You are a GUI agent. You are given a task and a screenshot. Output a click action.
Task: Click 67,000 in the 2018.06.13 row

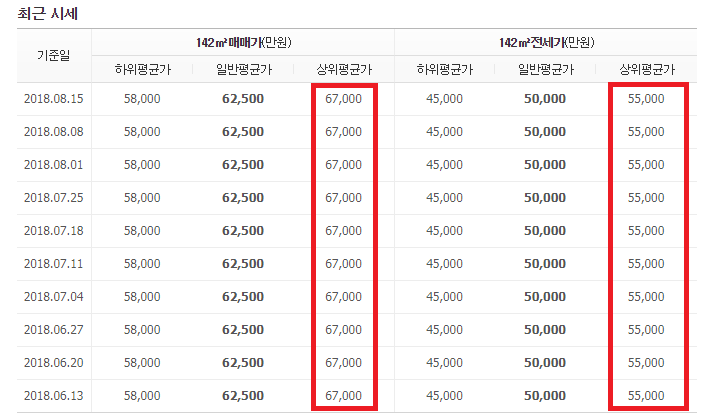344,396
